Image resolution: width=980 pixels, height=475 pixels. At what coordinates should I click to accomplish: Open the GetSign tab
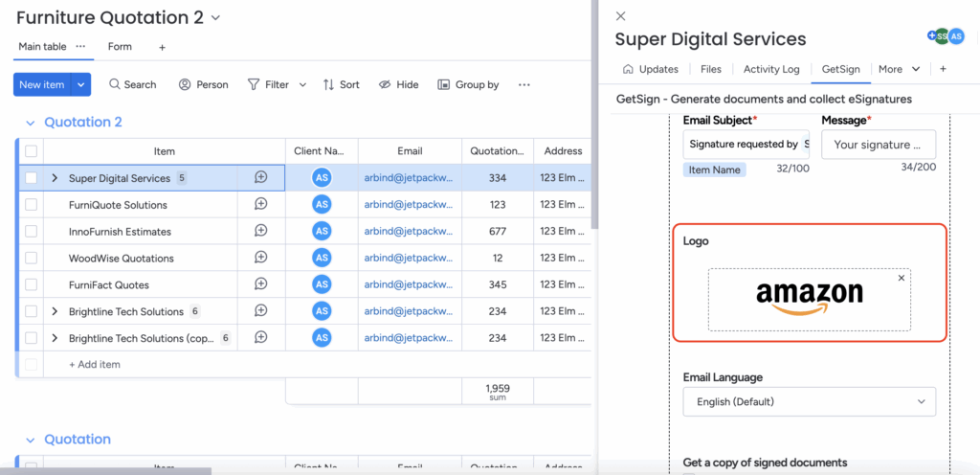pos(840,69)
